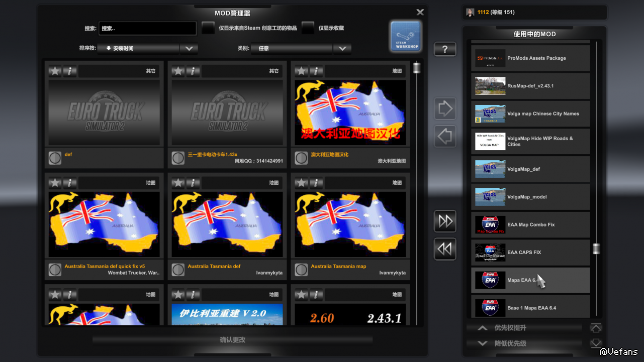Click the double left arrow button
The width and height of the screenshot is (644, 362).
point(445,249)
